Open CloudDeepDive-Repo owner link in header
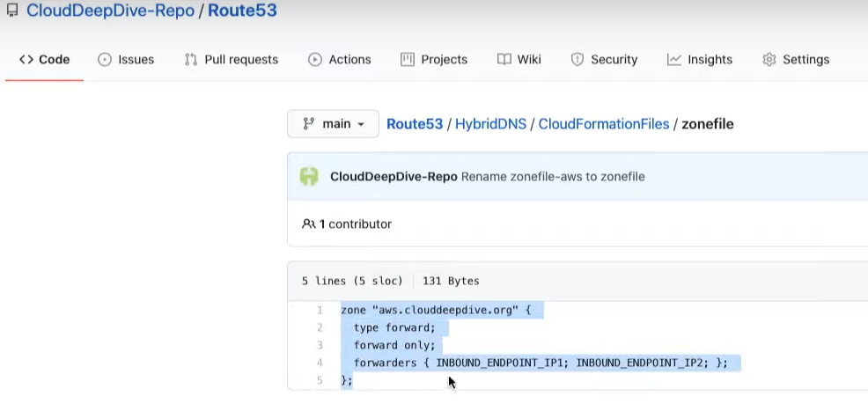868x411 pixels. tap(110, 10)
